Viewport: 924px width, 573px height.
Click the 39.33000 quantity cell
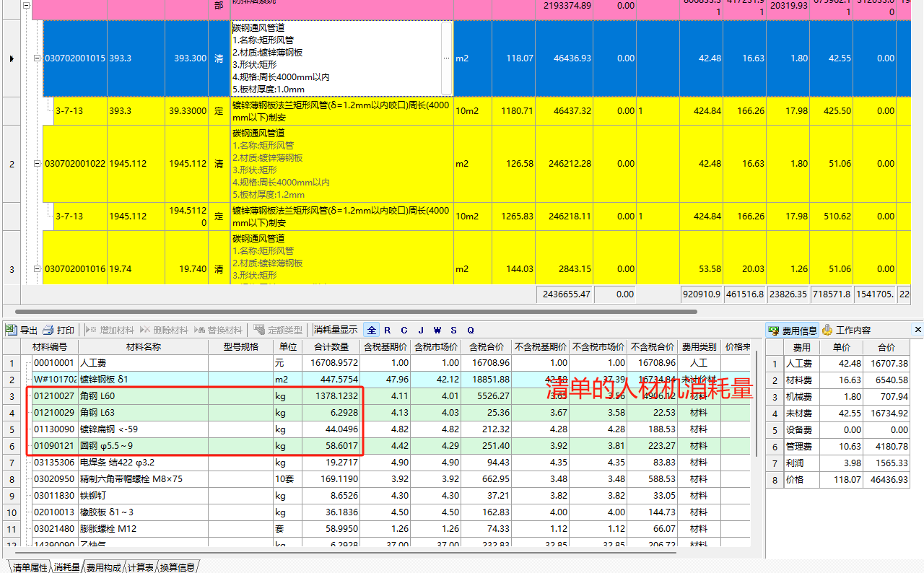click(x=187, y=111)
